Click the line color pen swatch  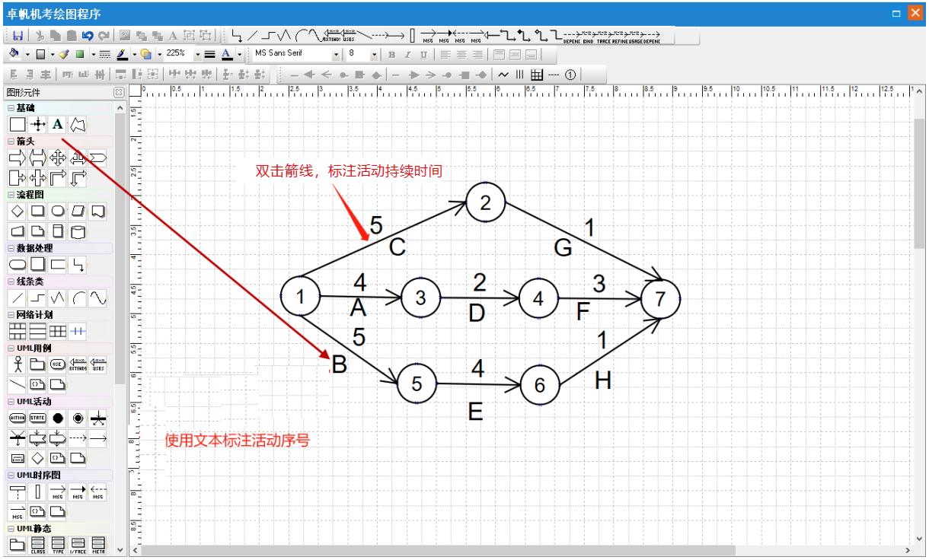point(122,54)
